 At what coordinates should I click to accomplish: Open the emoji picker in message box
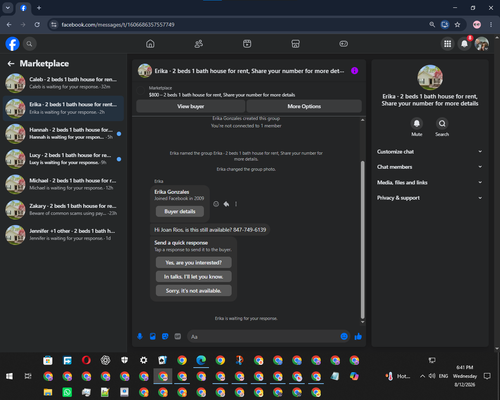click(344, 336)
